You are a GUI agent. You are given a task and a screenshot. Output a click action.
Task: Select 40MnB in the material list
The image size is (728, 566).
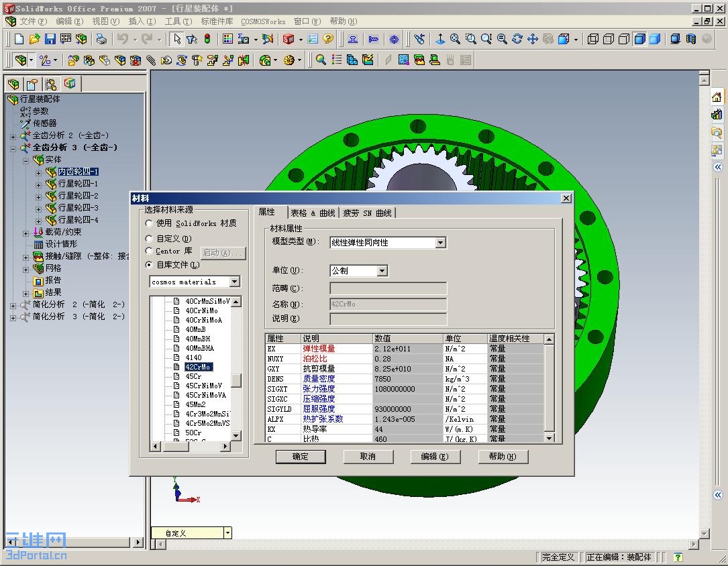(195, 329)
